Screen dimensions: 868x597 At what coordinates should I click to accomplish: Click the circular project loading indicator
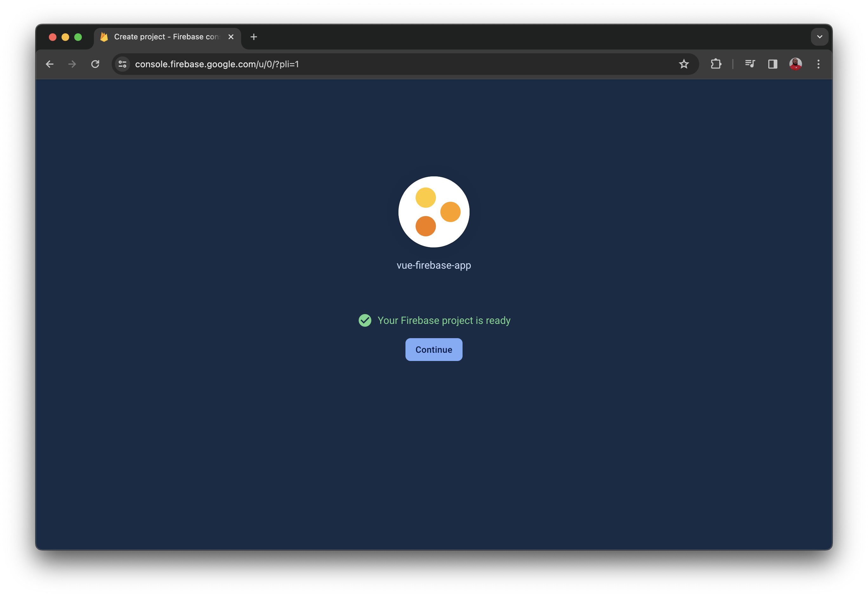[434, 212]
